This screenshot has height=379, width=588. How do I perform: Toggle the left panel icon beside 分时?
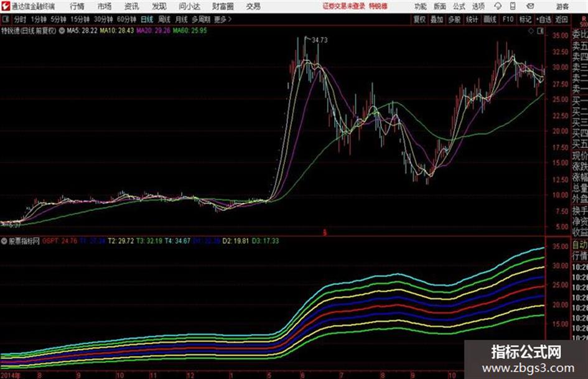point(6,19)
